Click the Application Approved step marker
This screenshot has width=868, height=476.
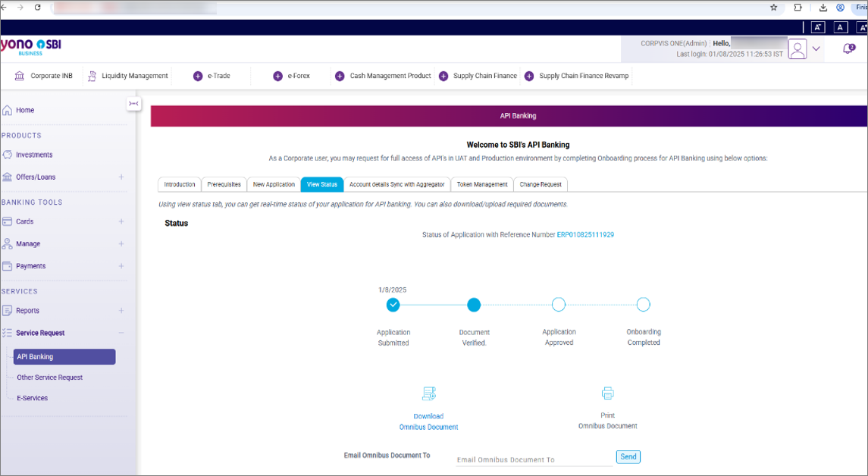(x=559, y=305)
